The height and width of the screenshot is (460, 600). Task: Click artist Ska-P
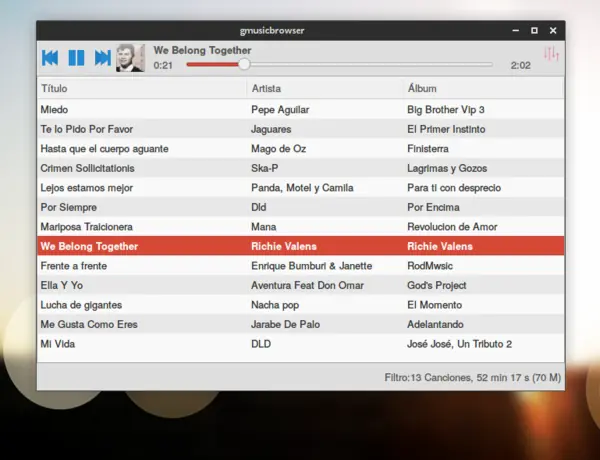coord(264,168)
